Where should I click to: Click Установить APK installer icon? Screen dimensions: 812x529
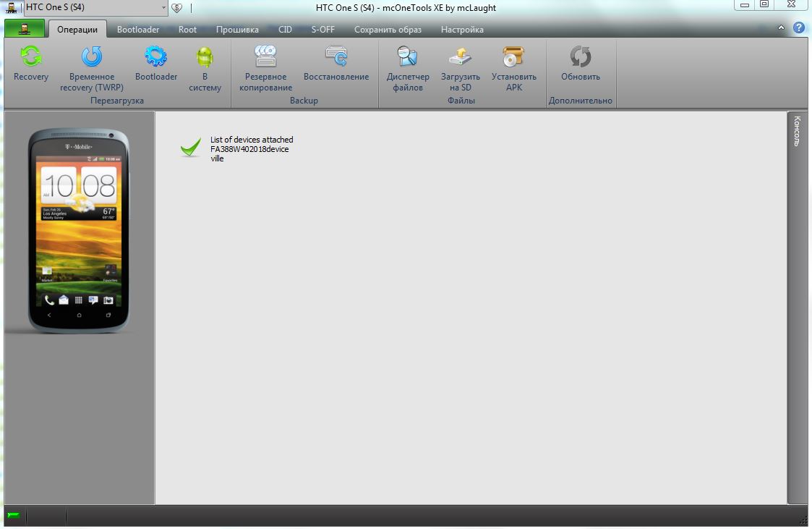pos(513,69)
